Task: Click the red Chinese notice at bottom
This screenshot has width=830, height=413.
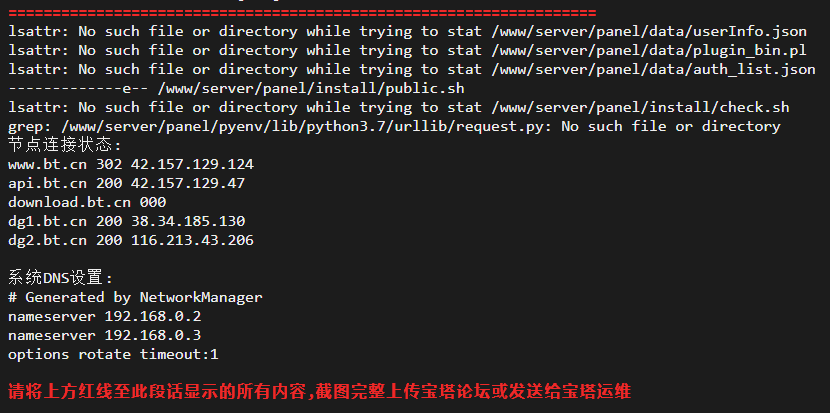Action: [x=319, y=391]
